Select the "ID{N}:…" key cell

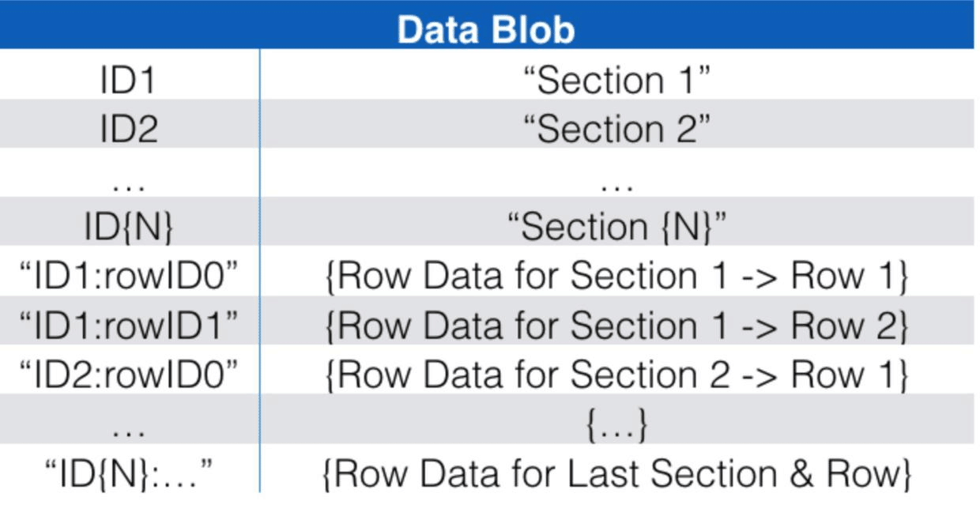tap(128, 473)
